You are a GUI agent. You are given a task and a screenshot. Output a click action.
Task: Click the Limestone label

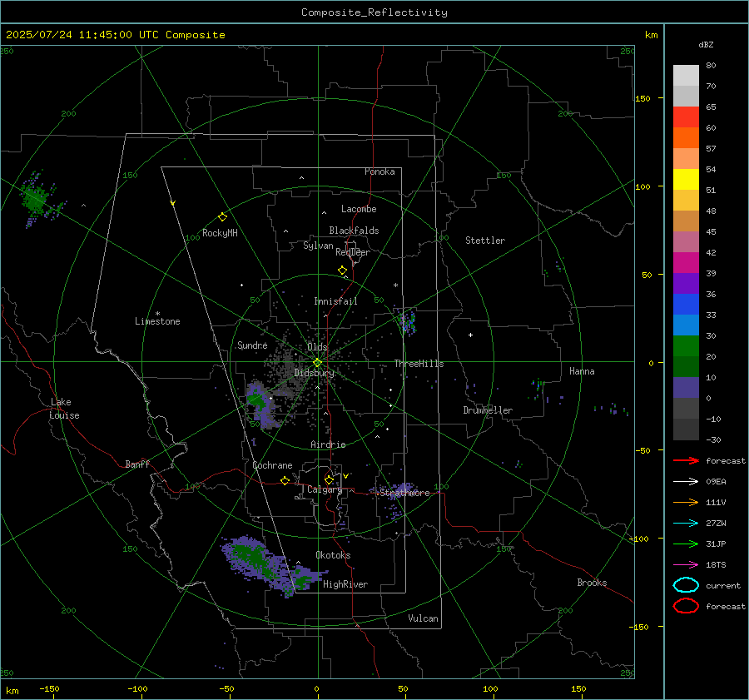[157, 321]
